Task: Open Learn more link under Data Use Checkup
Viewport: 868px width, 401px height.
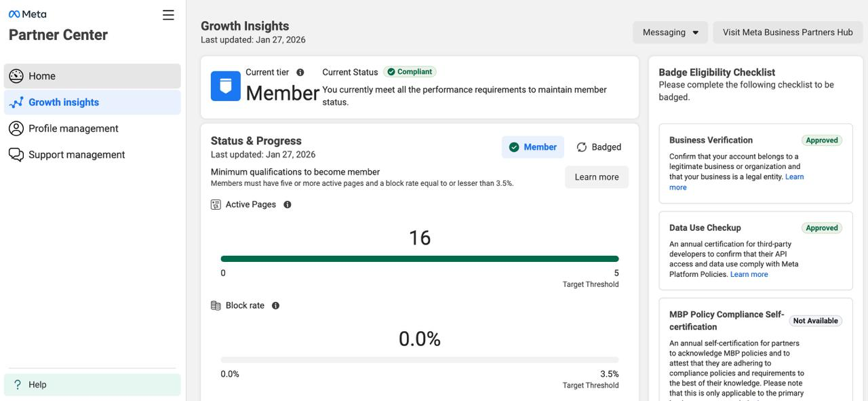Action: [749, 275]
